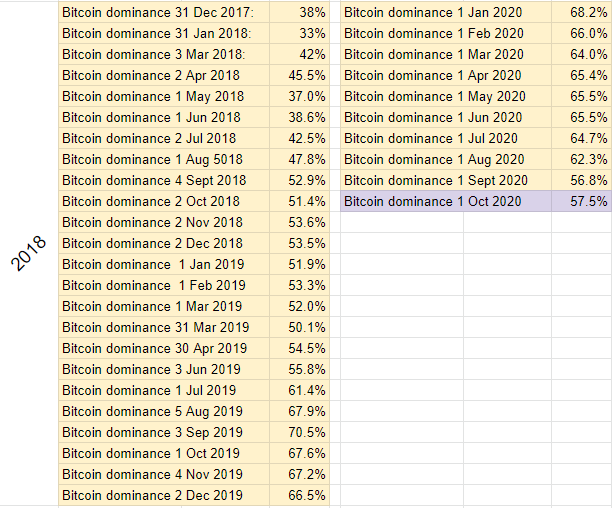Click the 'Bitcoin dominance 2 Dec 2019' cell
Screen dimensions: 612x508
pyautogui.click(x=164, y=496)
